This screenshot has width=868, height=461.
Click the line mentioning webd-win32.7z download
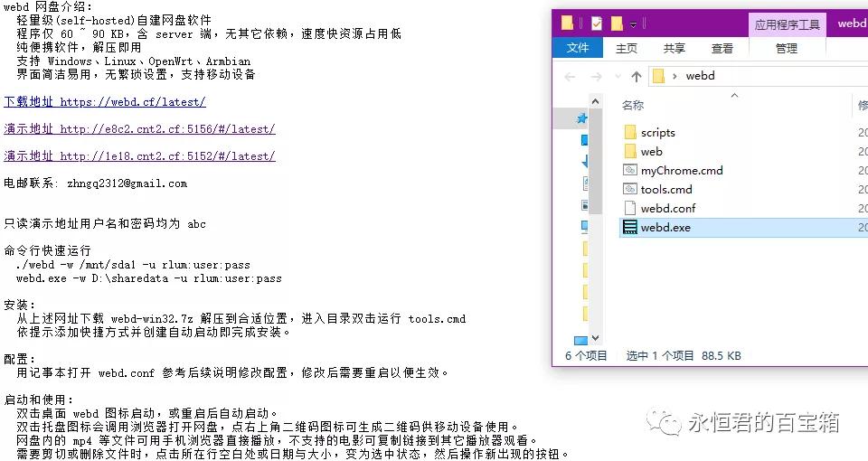[x=241, y=319]
